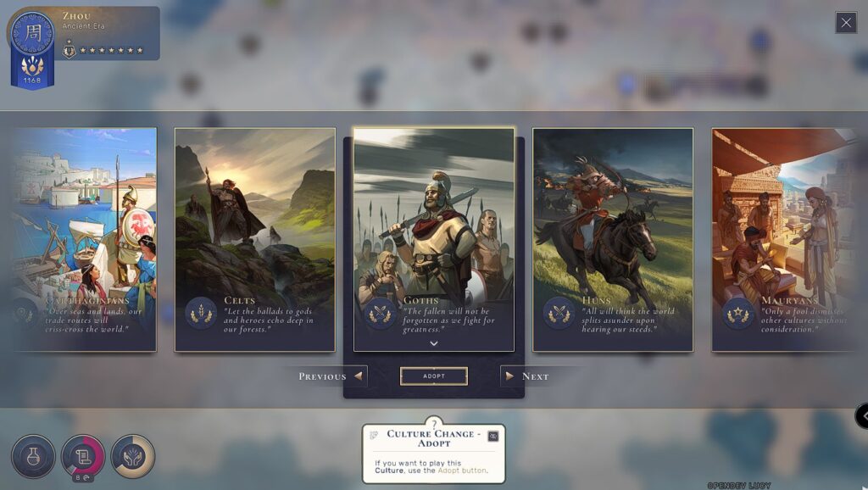Go to the Previous culture
This screenshot has height=490, width=868.
pyautogui.click(x=330, y=376)
